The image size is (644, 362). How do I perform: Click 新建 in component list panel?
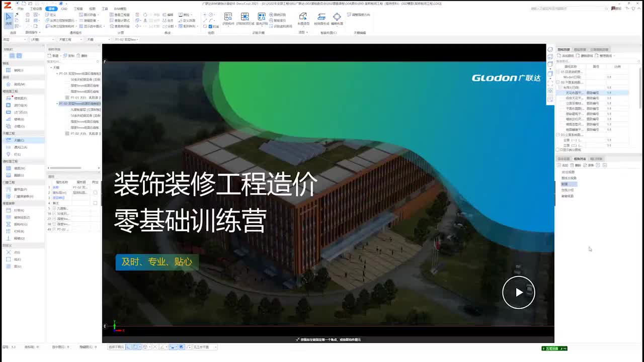54,56
